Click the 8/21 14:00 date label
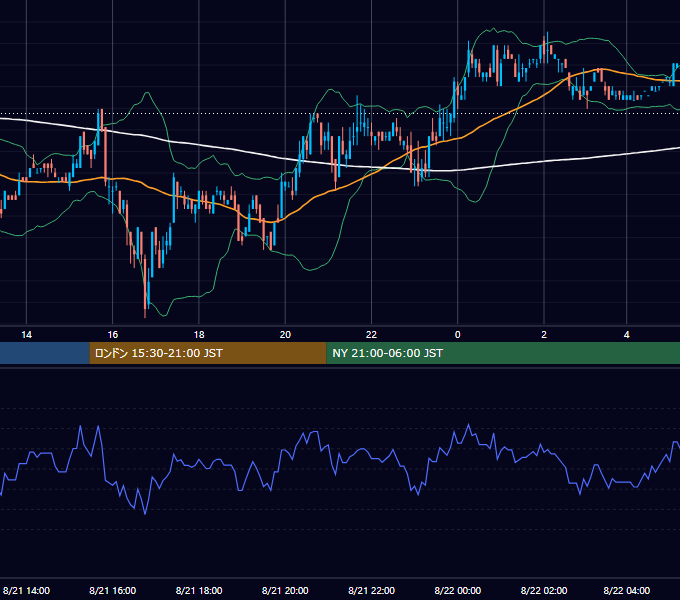 pyautogui.click(x=26, y=590)
